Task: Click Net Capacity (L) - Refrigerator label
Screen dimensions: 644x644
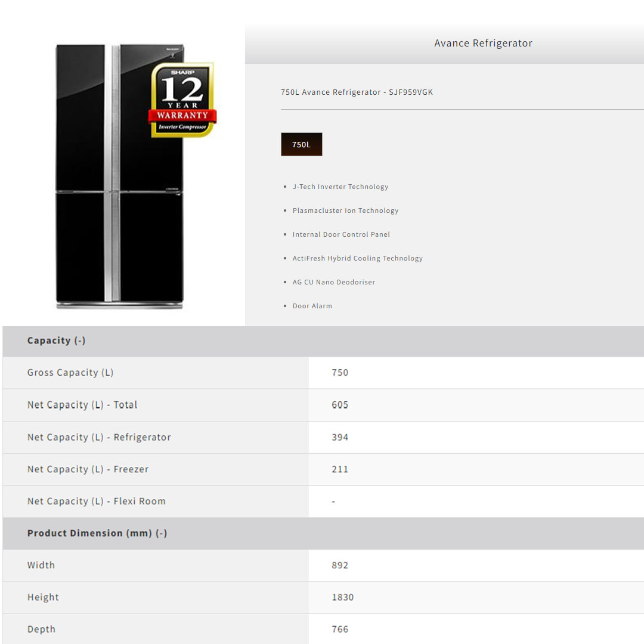Action: pyautogui.click(x=99, y=437)
